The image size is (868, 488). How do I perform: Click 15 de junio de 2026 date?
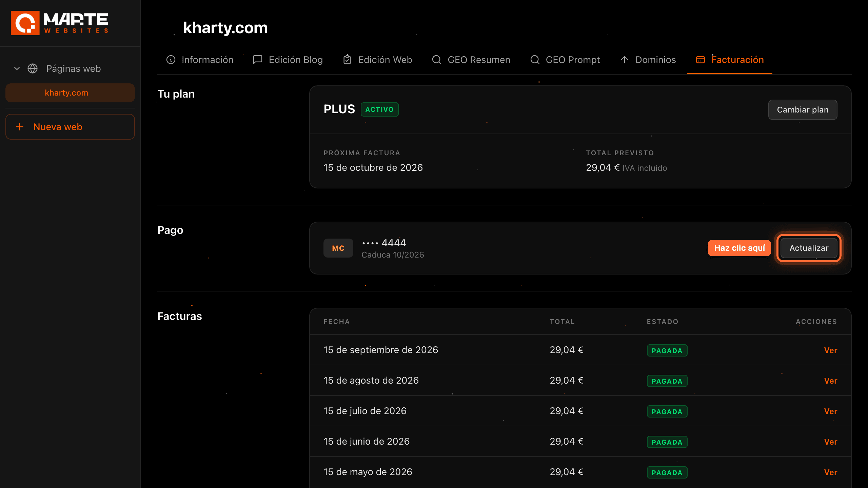pyautogui.click(x=367, y=441)
